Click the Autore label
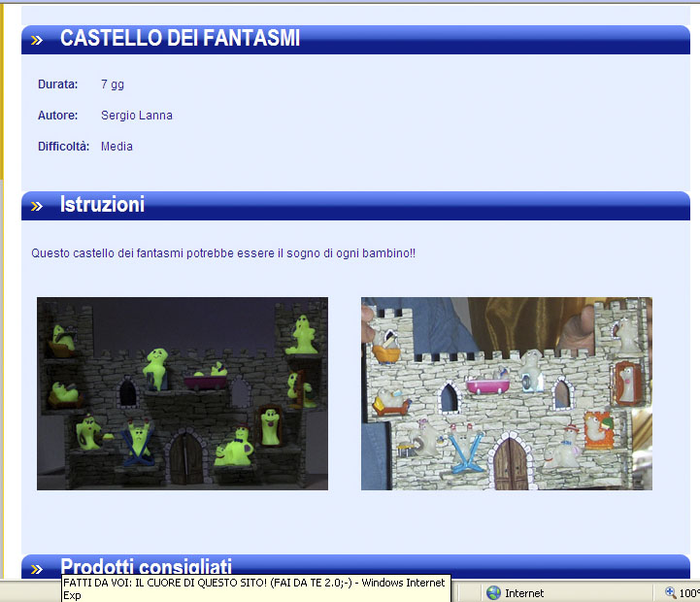Viewport: 700px width, 602px height. point(57,116)
